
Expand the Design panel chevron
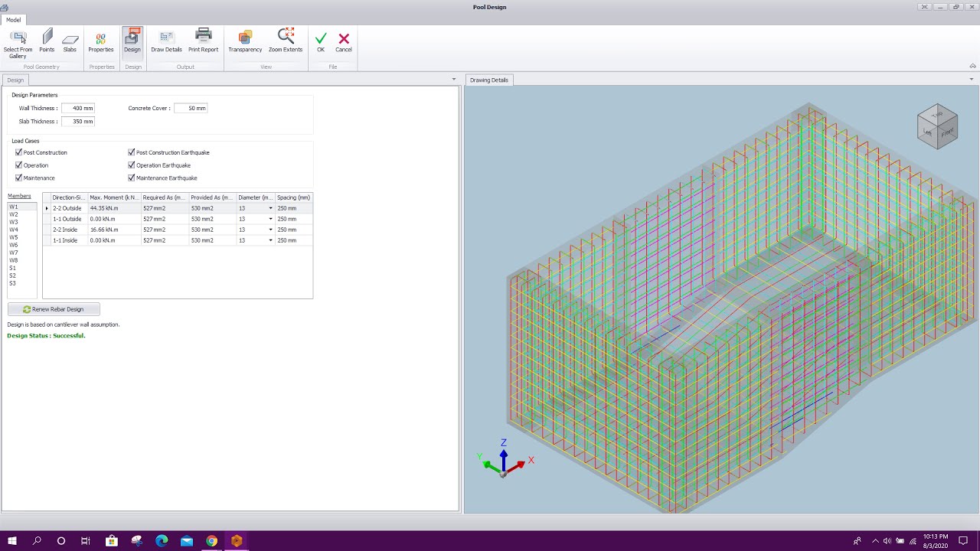pos(453,79)
